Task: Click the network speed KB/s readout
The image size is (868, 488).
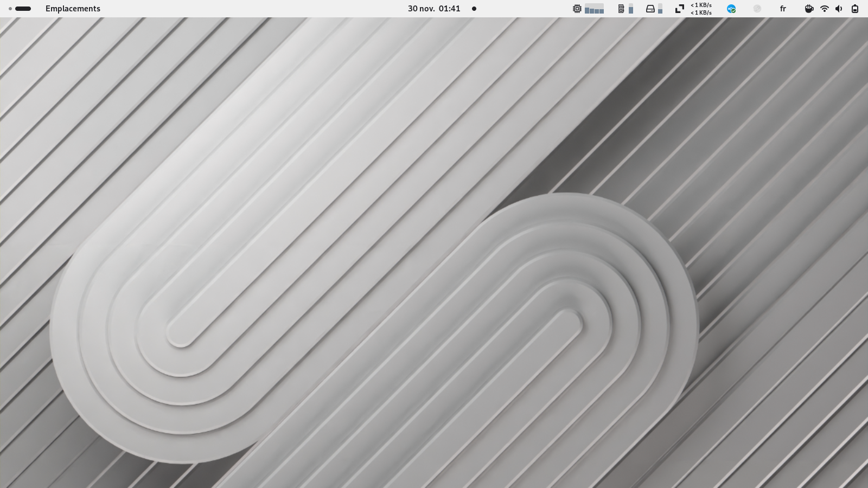Action: [701, 9]
